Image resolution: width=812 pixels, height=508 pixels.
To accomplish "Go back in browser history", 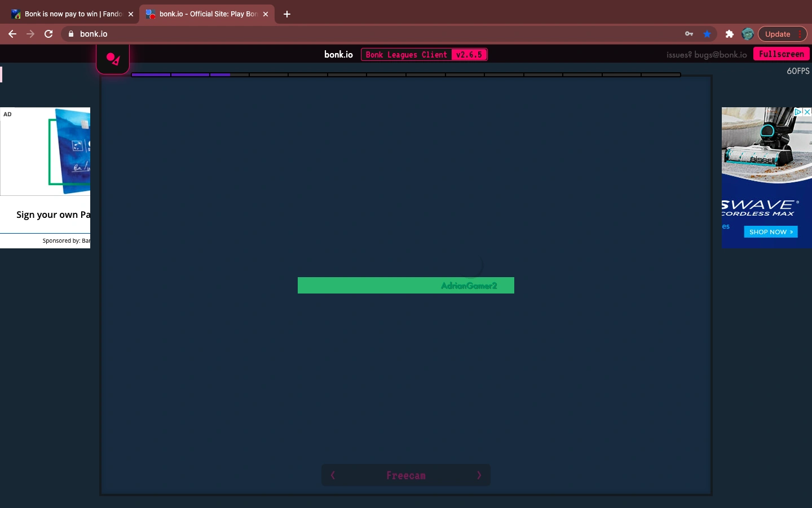I will point(12,34).
